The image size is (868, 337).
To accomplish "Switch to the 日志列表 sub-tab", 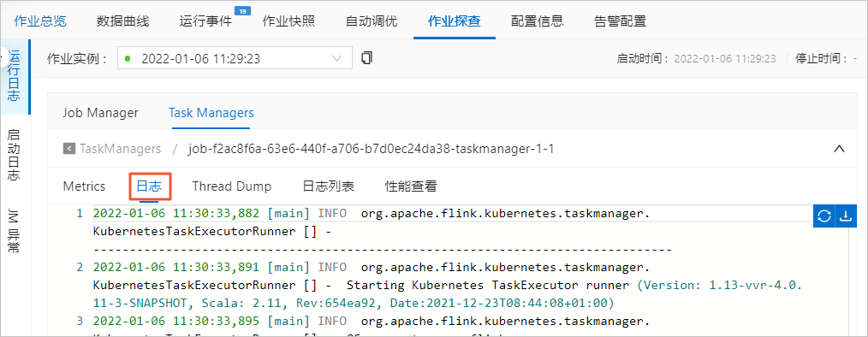I will pos(328,186).
